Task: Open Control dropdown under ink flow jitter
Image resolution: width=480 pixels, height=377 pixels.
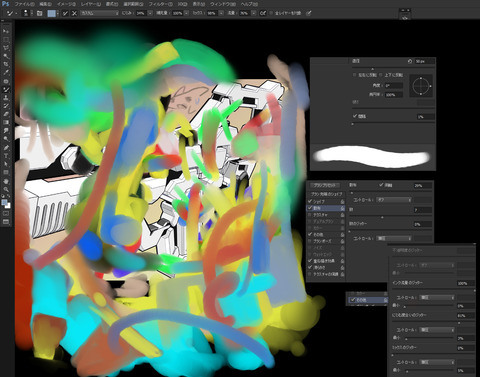Action: pyautogui.click(x=437, y=297)
